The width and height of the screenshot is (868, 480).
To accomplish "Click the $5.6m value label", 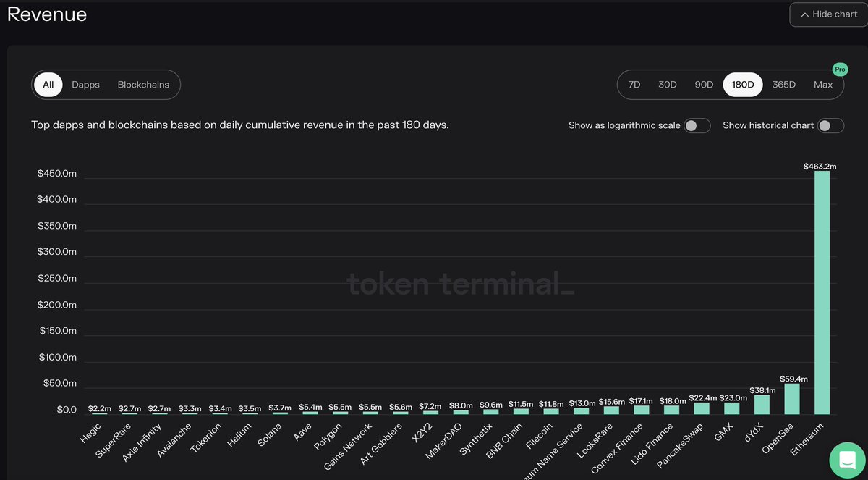I will [401, 407].
